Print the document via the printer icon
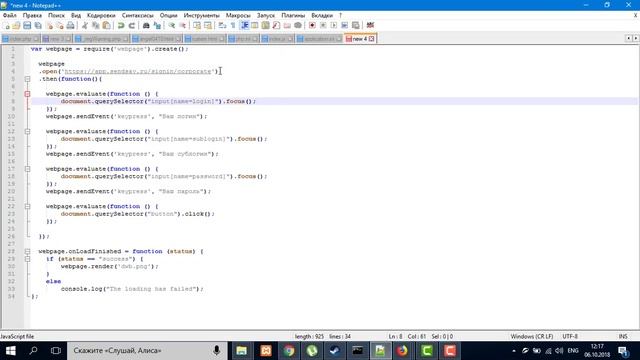The image size is (640, 360). (70, 25)
